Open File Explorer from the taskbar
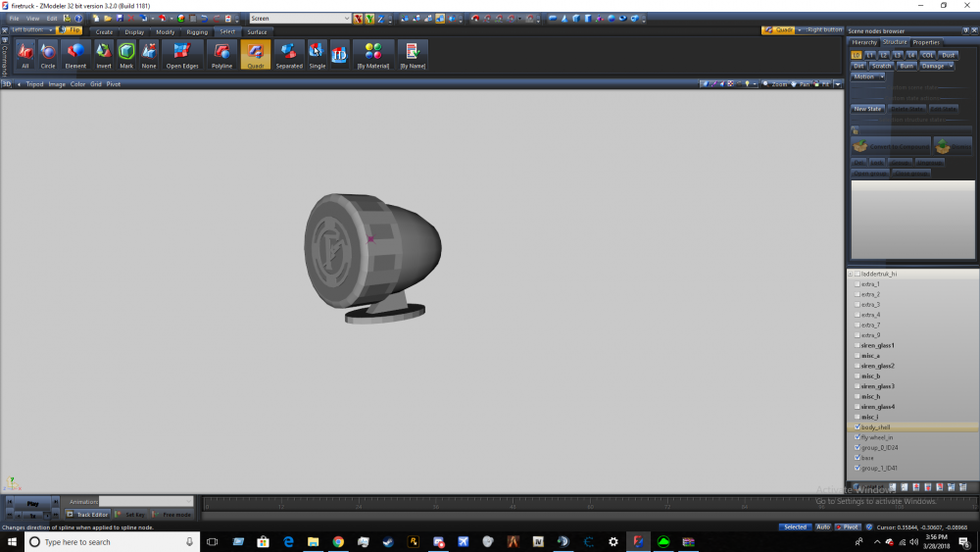980x552 pixels. tap(314, 542)
